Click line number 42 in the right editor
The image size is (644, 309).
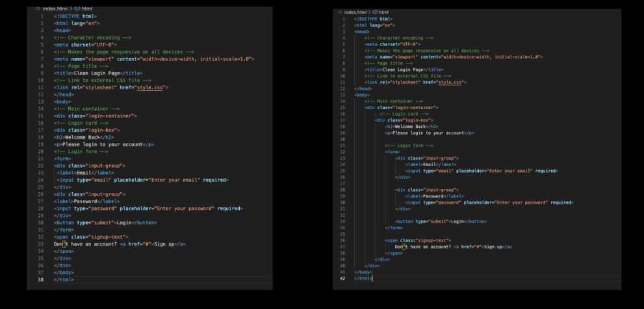[342, 278]
